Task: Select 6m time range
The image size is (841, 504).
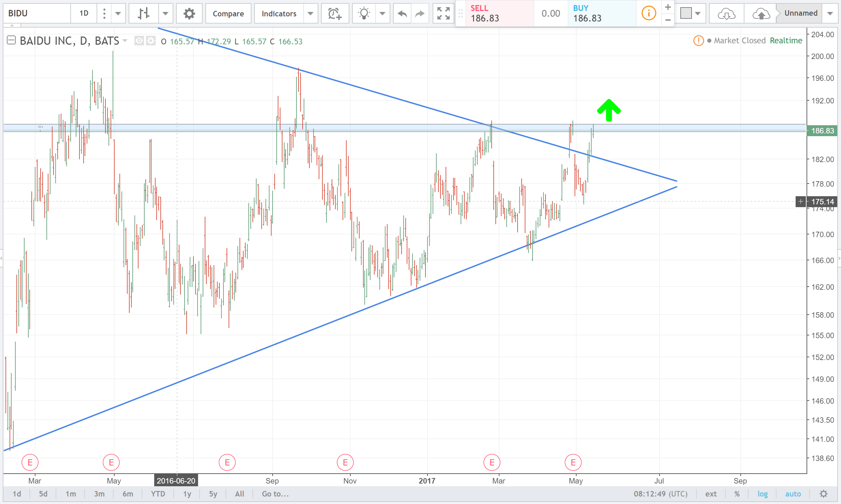Action: click(128, 494)
